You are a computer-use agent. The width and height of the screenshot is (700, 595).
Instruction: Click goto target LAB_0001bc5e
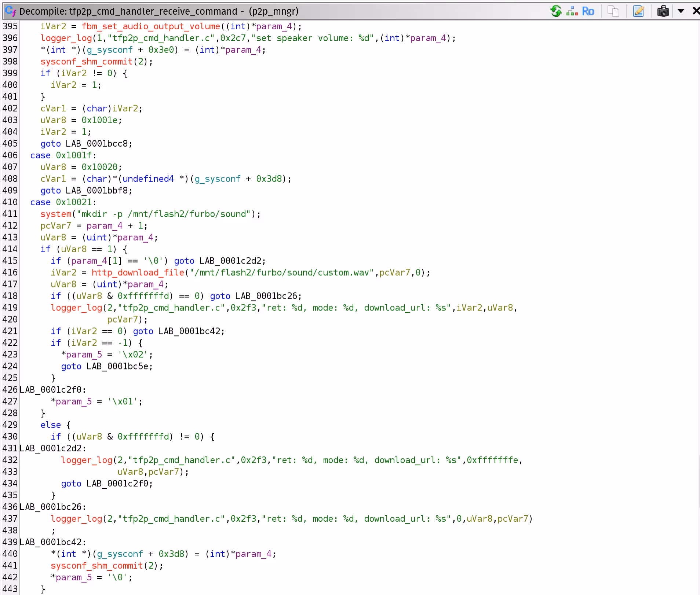pos(118,367)
